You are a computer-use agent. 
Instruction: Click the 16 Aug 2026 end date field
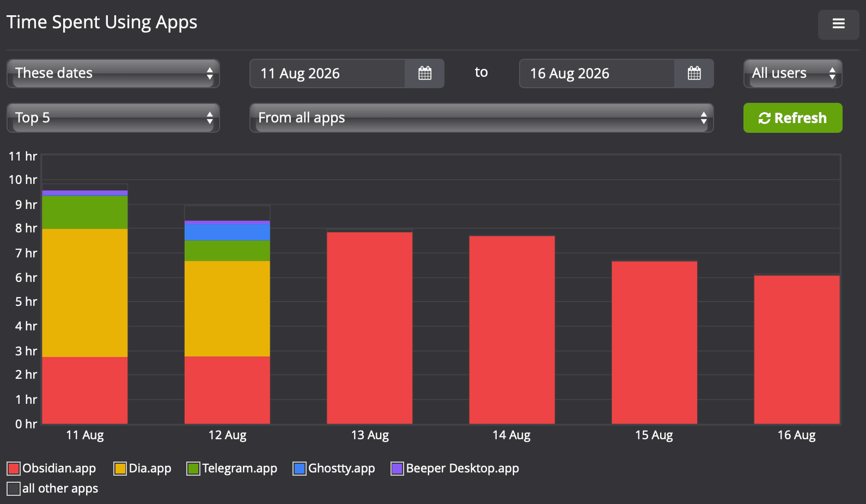(597, 73)
